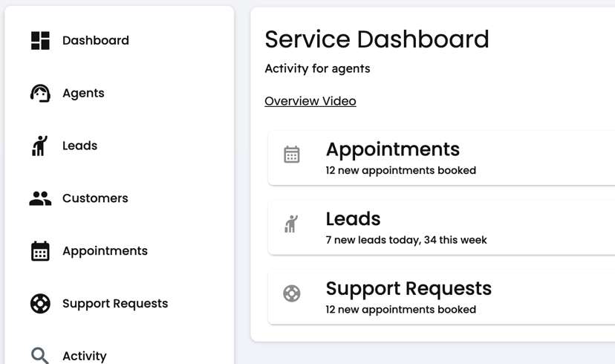Viewport: 615px width, 364px height.
Task: Click the Appointments calendar icon in sidebar
Action: point(40,250)
